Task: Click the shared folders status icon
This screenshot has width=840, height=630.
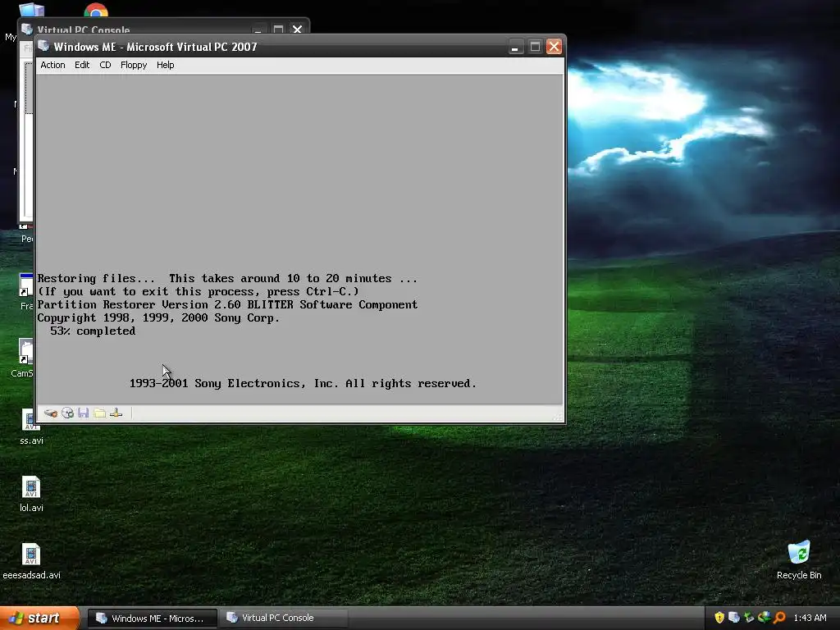Action: 99,413
